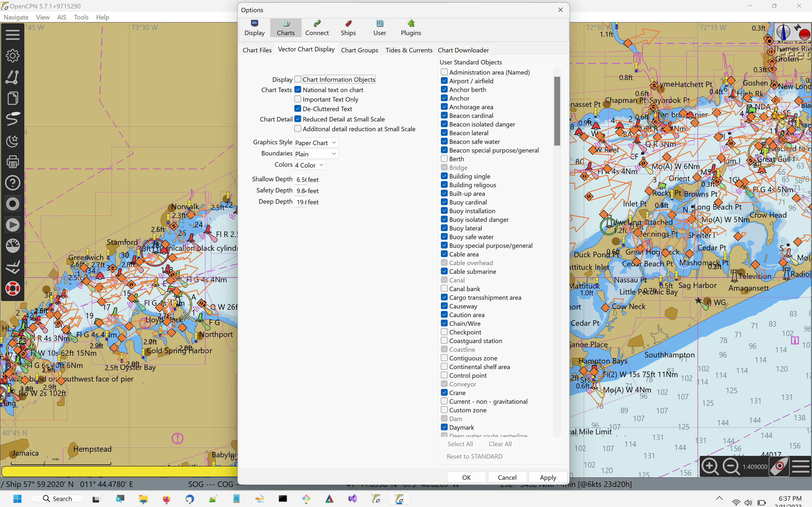
Task: Open the Boundaries dropdown
Action: point(315,154)
